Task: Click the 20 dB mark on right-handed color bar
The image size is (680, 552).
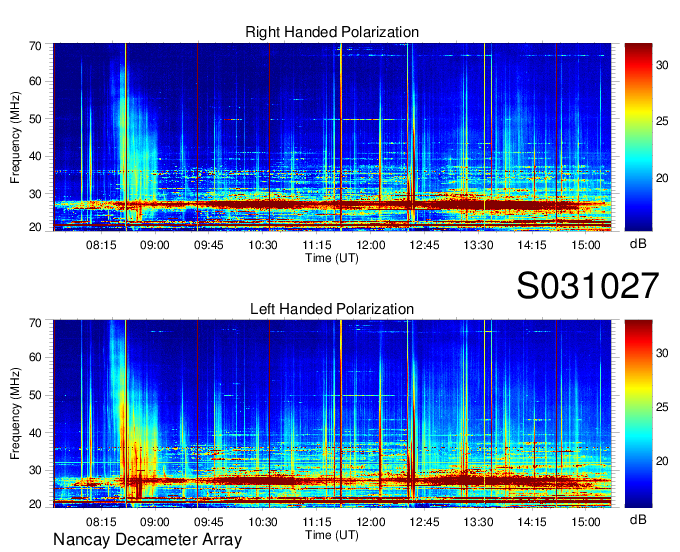Action: click(662, 178)
